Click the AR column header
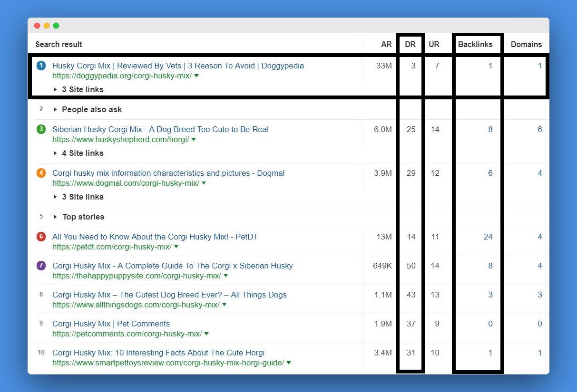 coord(386,44)
